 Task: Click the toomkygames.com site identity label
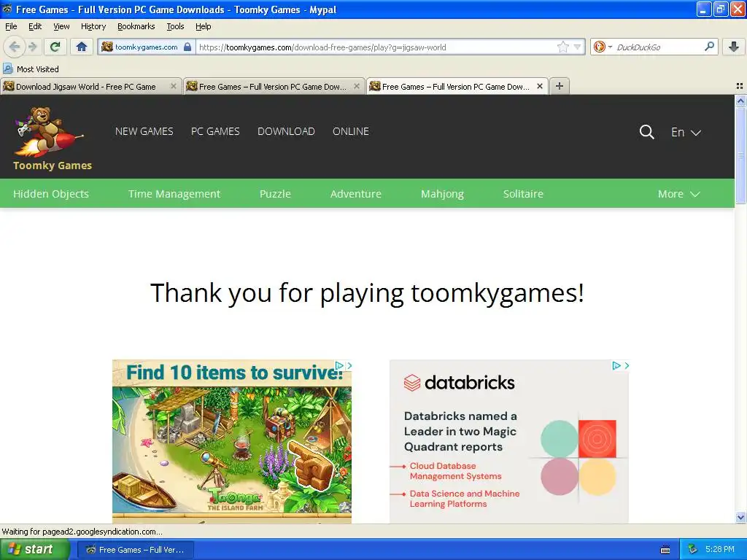pyautogui.click(x=146, y=47)
